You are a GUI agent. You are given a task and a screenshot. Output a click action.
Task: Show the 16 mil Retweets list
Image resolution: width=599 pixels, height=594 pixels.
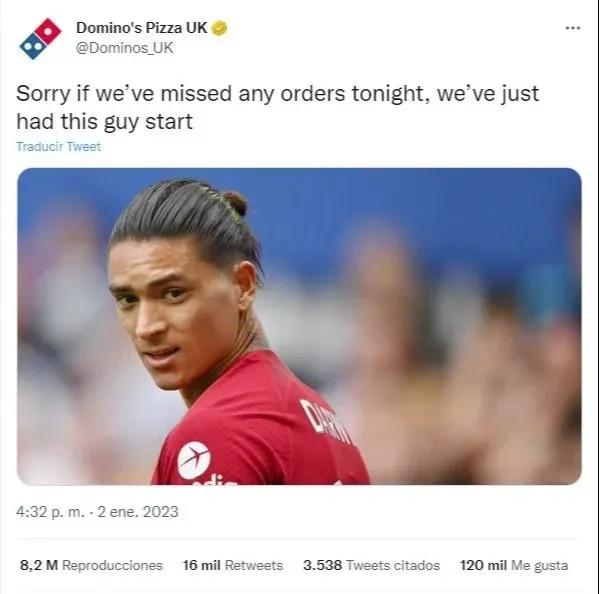point(233,565)
